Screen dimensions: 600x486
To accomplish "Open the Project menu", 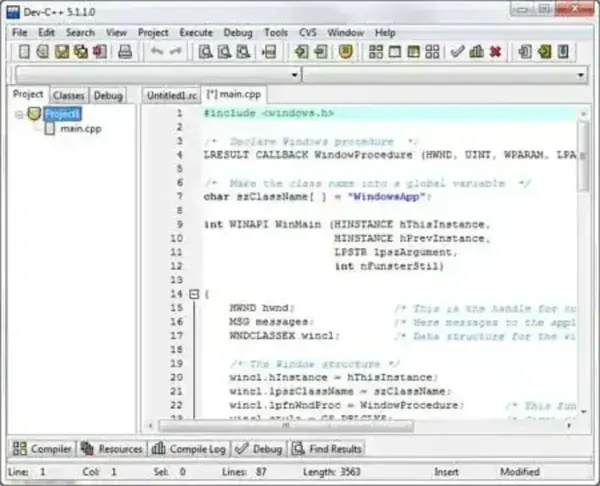I will [153, 33].
